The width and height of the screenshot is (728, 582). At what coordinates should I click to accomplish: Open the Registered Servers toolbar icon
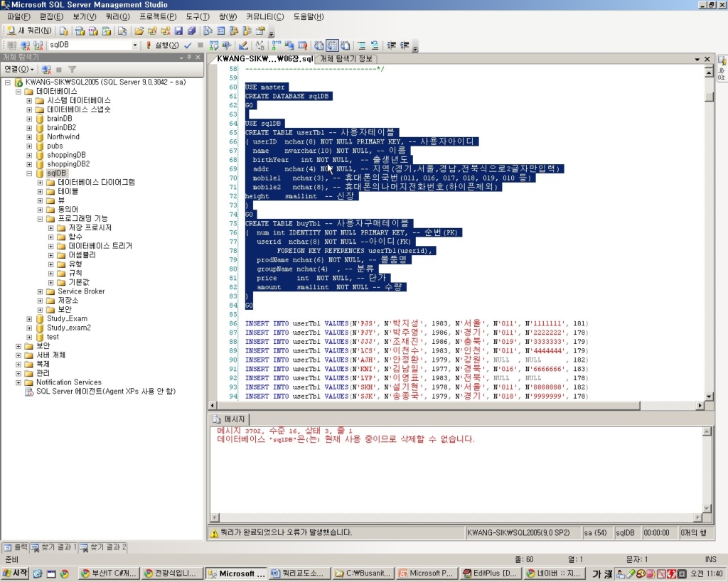click(207, 31)
